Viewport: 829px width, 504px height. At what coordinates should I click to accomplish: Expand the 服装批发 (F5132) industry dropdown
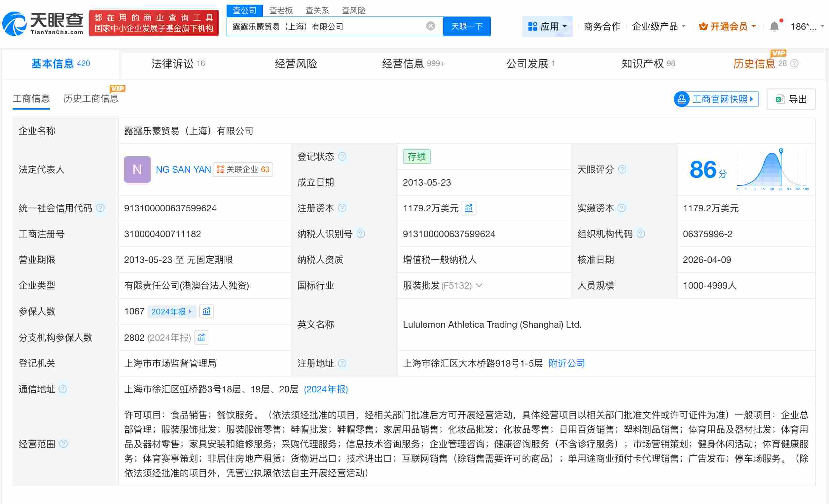click(479, 285)
